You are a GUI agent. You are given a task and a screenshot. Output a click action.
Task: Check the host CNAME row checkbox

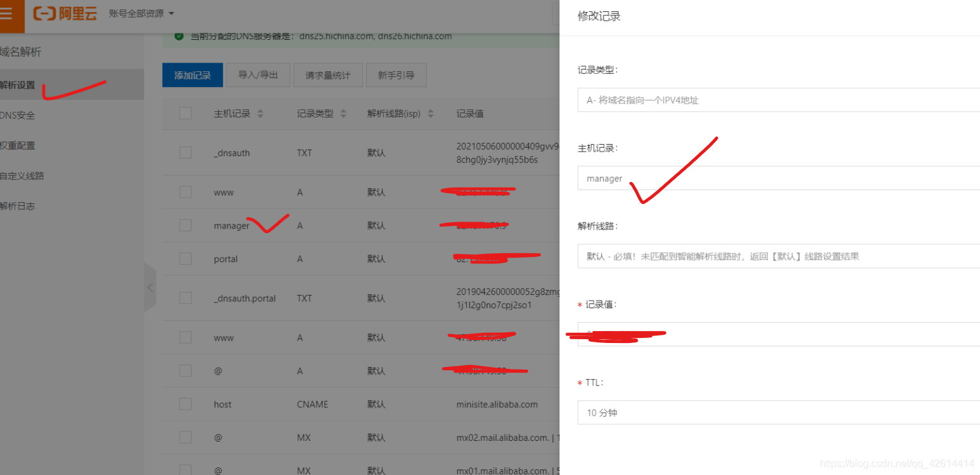point(185,404)
